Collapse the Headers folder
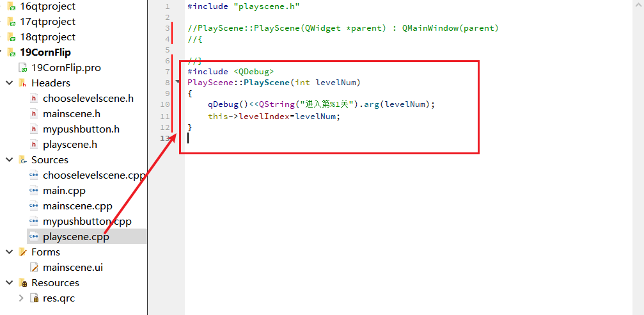Screen dimensions: 644x315 pyautogui.click(x=9, y=83)
